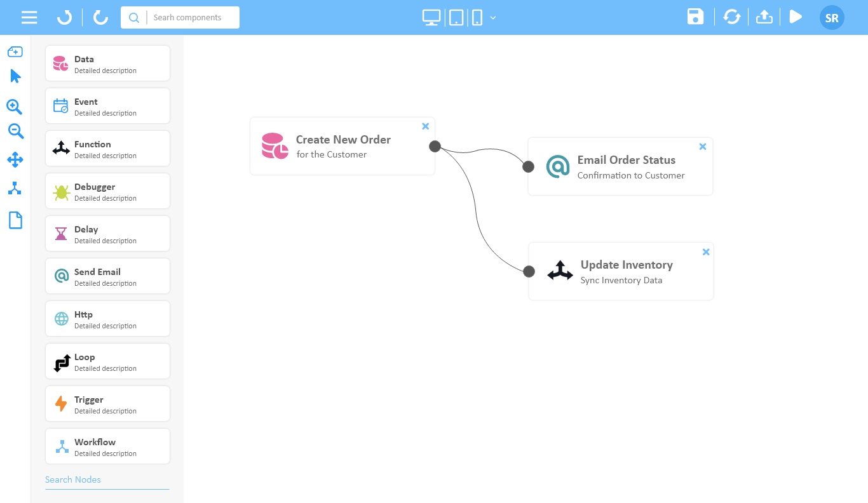Switch to desktop view

coord(431,18)
